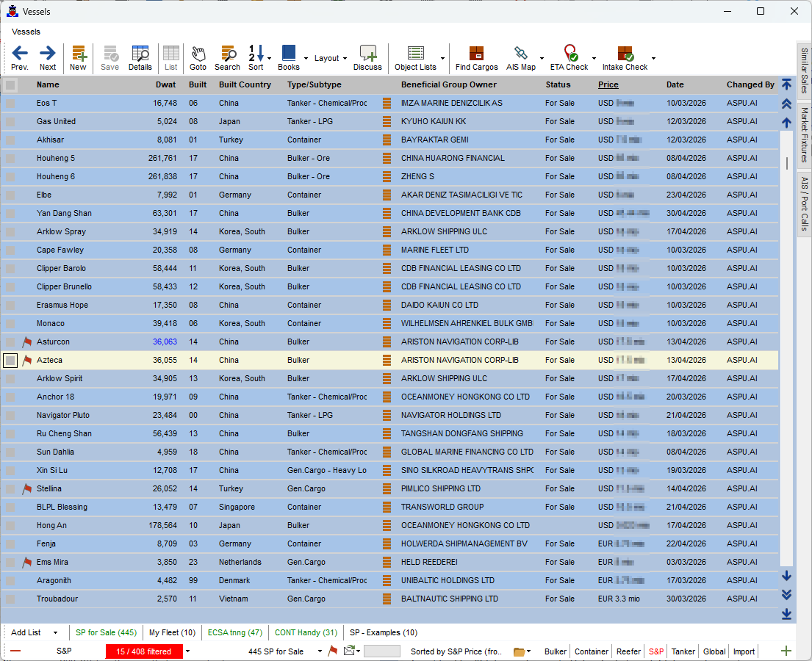
Task: Open Find Cargos tool
Action: pos(476,57)
